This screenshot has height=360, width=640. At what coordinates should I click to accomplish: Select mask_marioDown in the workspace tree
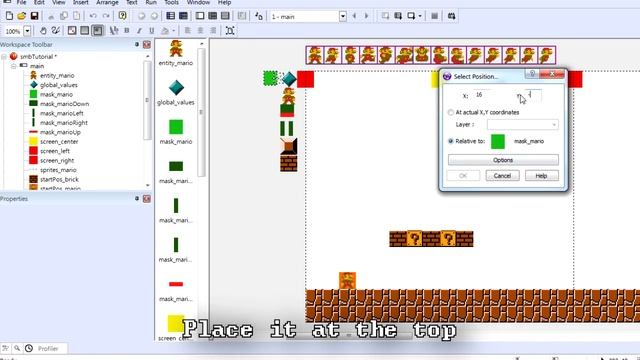coord(64,104)
